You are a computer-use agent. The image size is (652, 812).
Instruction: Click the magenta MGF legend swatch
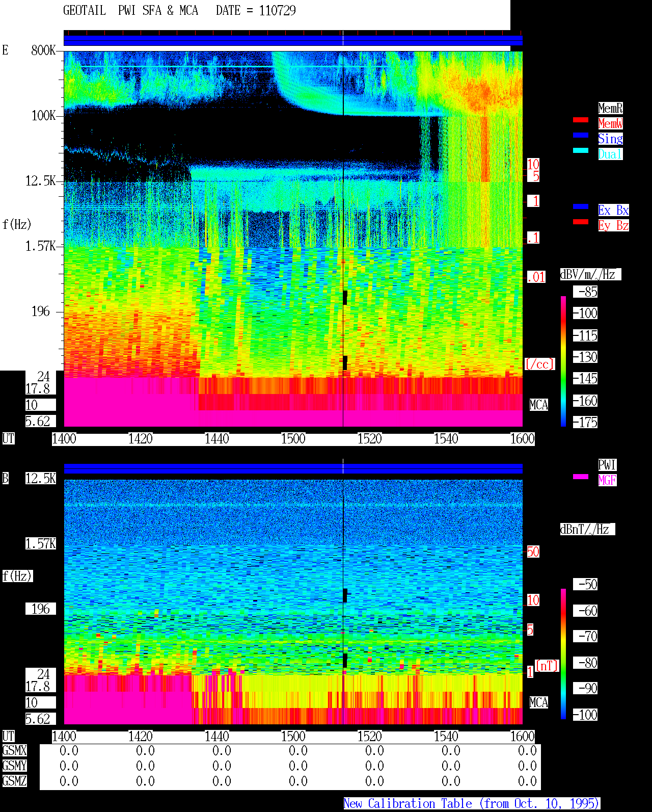(581, 477)
